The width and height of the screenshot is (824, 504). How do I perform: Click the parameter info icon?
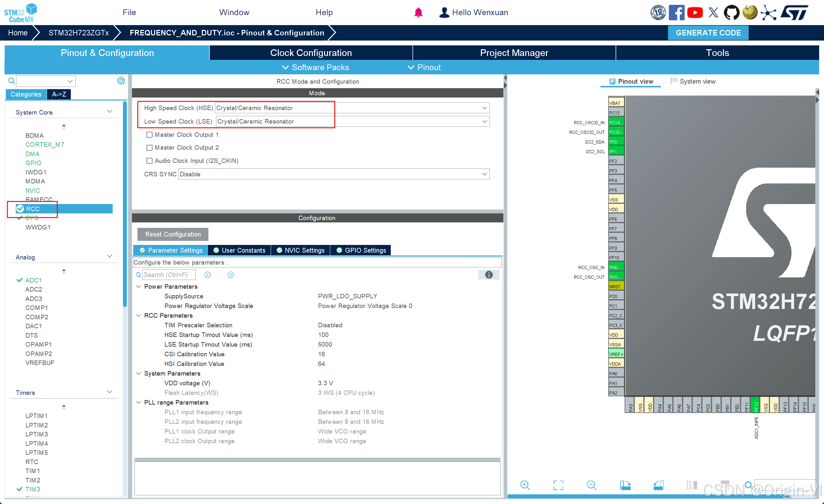pos(489,275)
